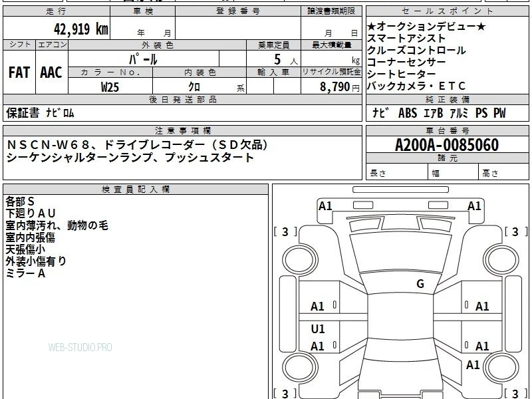Select the スマートアシスト sales point line
This screenshot has height=399, width=532.
pos(406,38)
